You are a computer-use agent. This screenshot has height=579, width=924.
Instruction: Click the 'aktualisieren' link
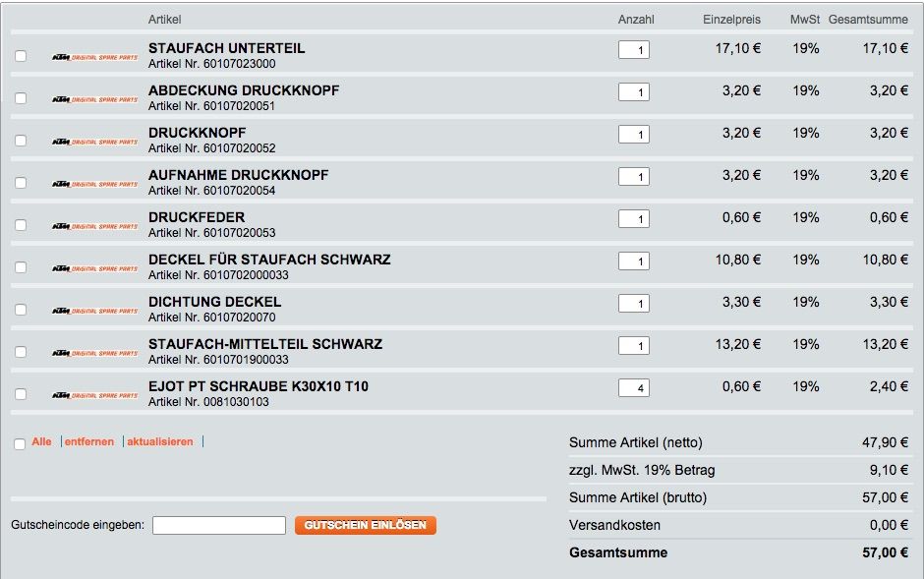pyautogui.click(x=160, y=442)
